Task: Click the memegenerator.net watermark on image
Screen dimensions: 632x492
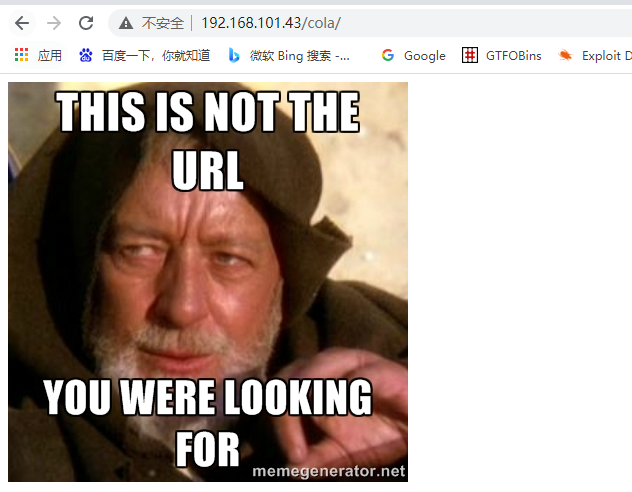Action: pyautogui.click(x=328, y=471)
